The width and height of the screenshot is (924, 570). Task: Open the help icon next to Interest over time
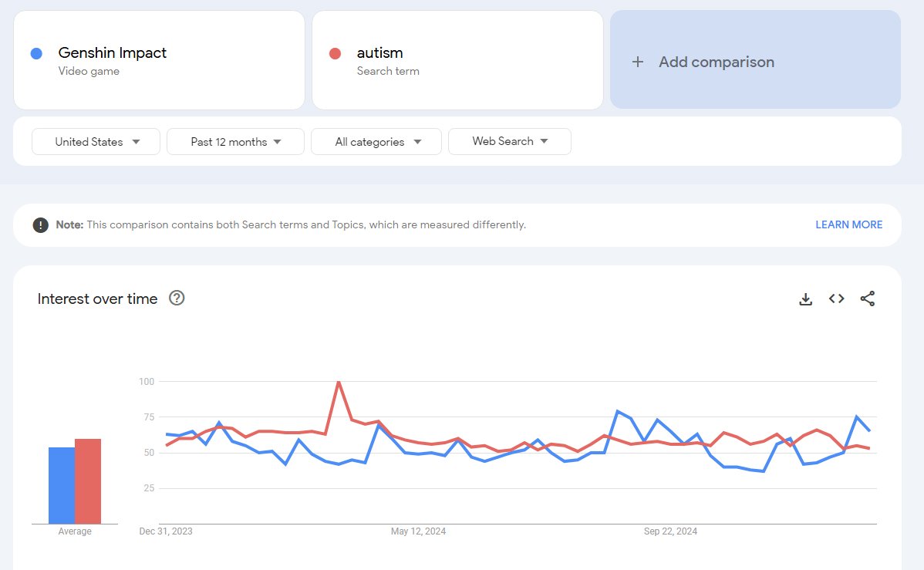[x=177, y=298]
